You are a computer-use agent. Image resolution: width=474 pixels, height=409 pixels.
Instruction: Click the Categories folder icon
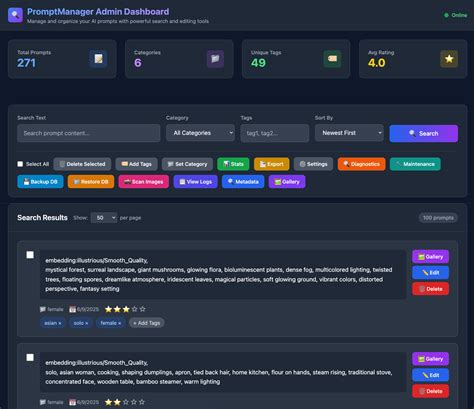point(215,59)
